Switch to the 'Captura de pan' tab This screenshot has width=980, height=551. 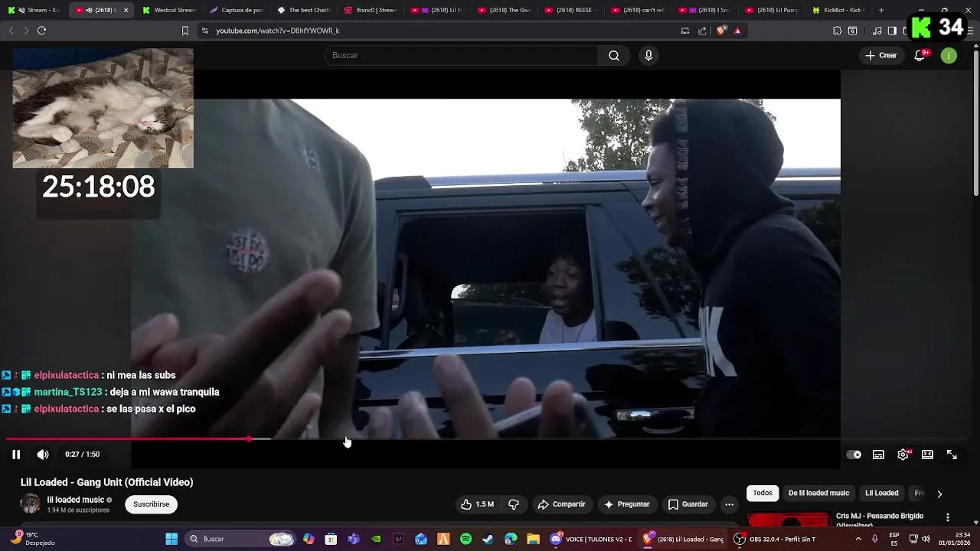click(236, 10)
